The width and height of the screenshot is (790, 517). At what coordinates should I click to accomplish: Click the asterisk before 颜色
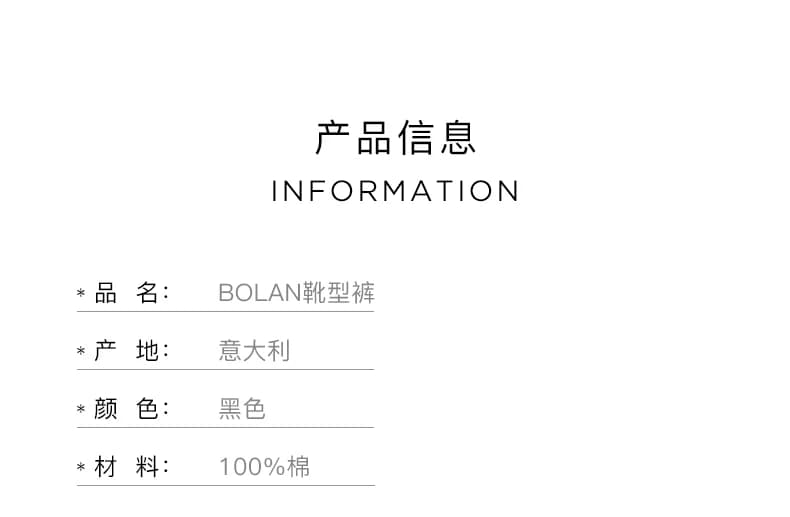(x=81, y=409)
